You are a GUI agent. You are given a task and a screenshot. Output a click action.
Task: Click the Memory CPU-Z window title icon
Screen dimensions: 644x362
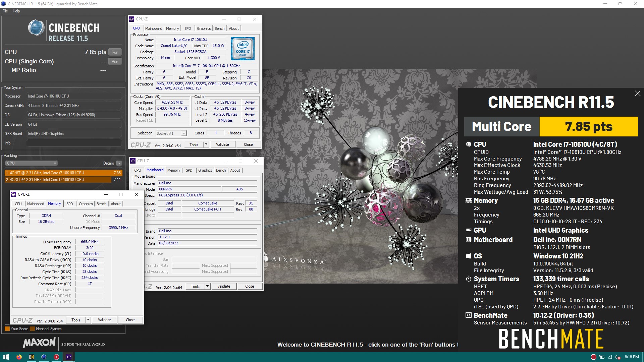point(13,194)
